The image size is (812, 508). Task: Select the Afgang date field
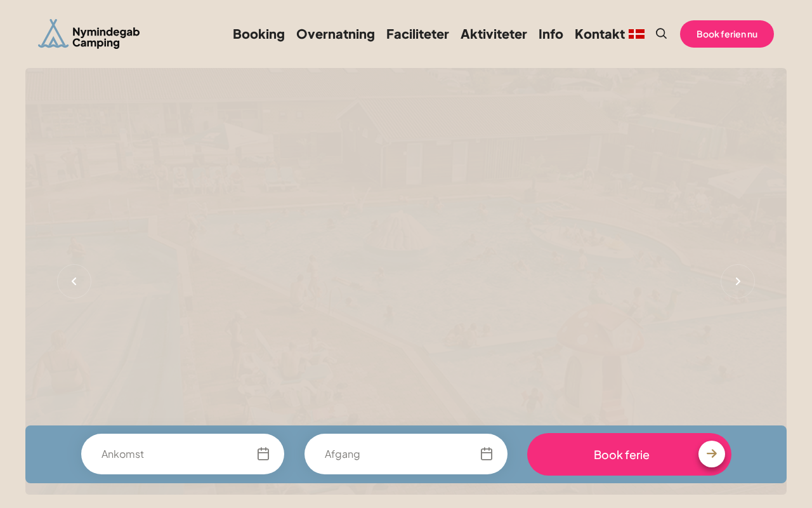pos(406,454)
